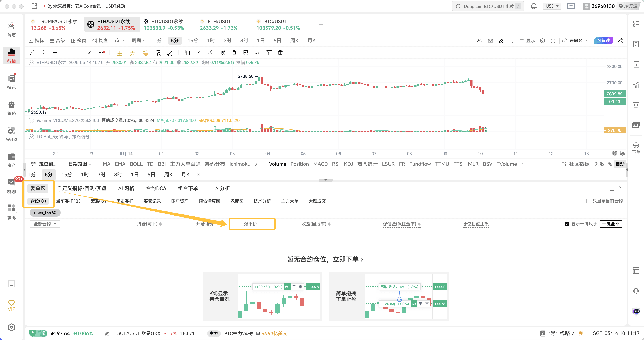Open the 未命名 layout dropdown
The image size is (644, 340).
point(575,41)
